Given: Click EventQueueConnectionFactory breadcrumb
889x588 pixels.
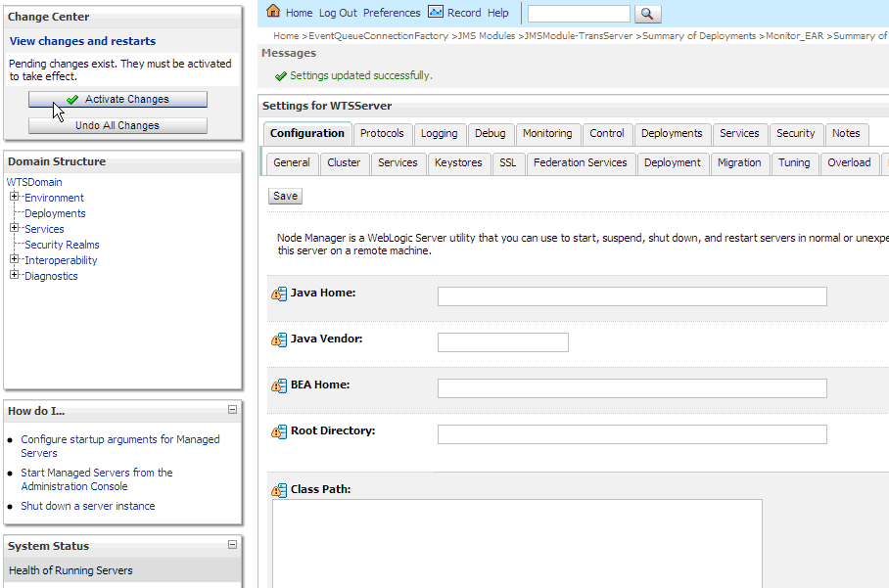Looking at the screenshot, I should pos(378,36).
